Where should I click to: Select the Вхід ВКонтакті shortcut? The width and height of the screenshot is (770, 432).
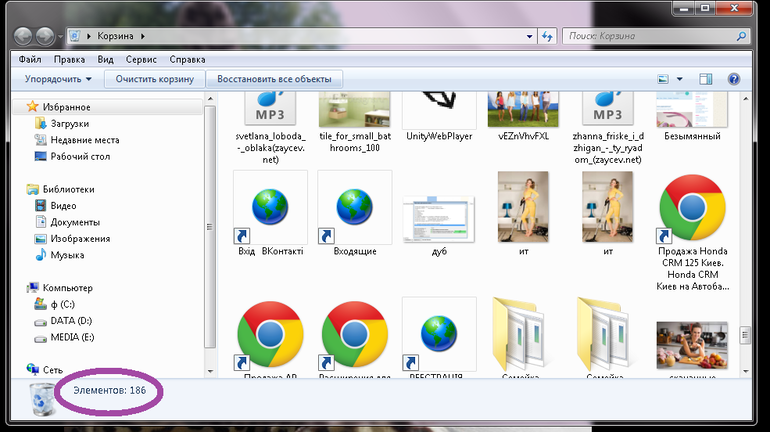pyautogui.click(x=270, y=214)
